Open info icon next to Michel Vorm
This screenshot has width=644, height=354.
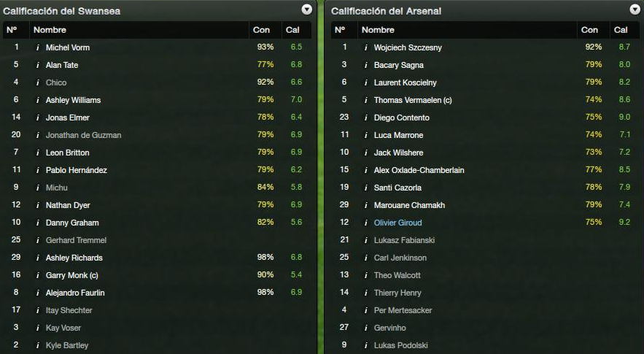click(38, 47)
